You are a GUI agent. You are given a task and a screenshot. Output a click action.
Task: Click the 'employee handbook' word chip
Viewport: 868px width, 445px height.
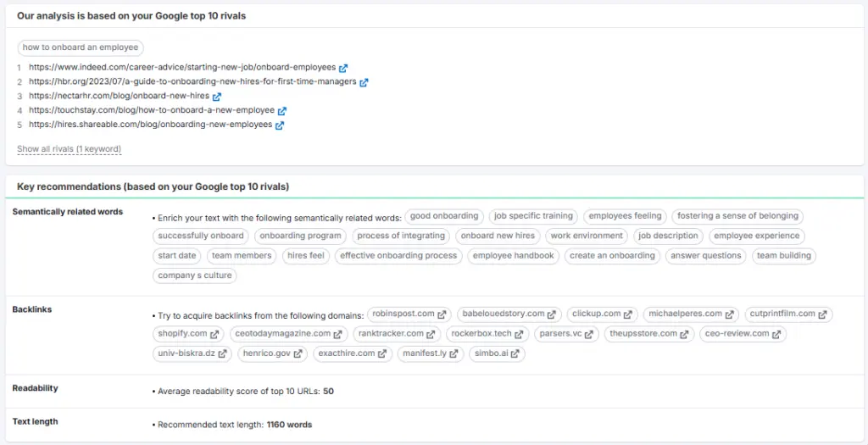[x=513, y=255]
